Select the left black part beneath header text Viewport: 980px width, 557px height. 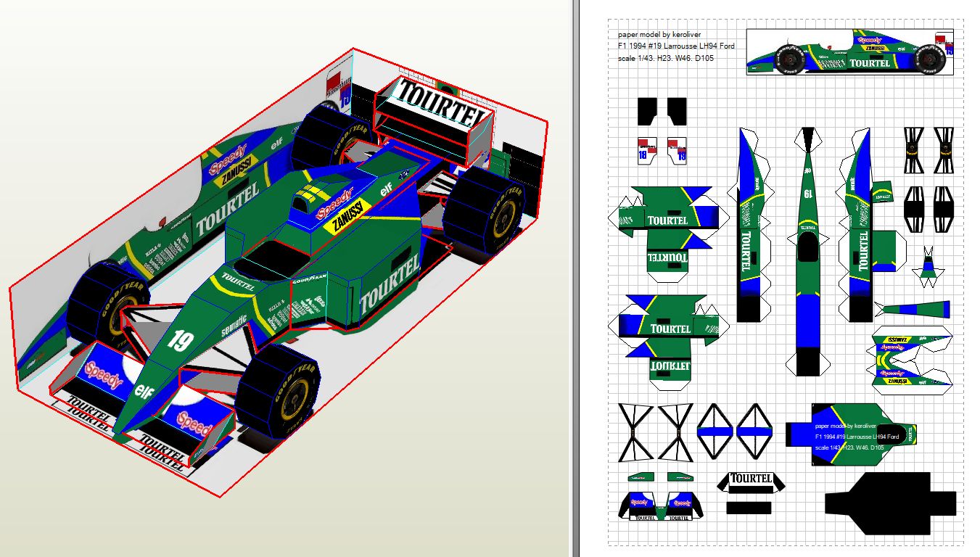pos(647,111)
